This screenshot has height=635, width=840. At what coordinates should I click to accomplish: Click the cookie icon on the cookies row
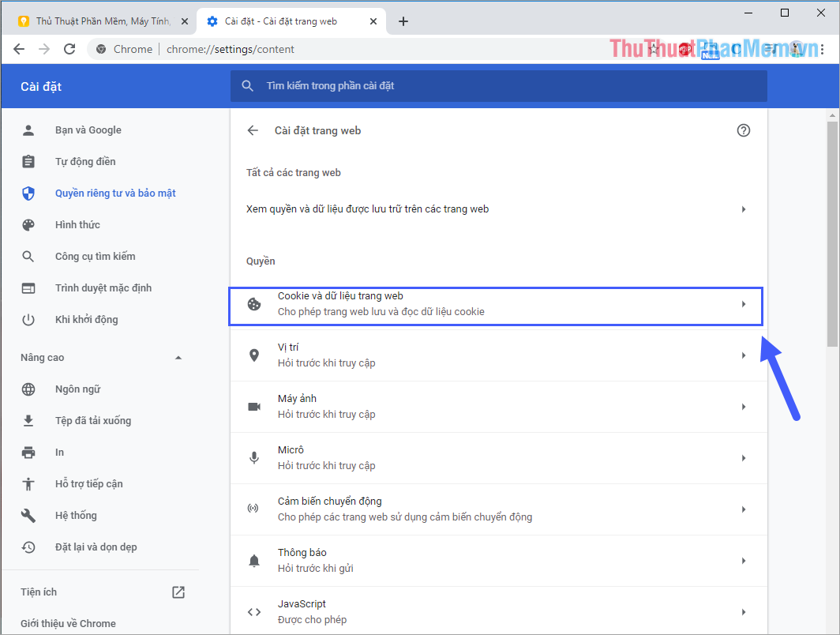pyautogui.click(x=253, y=304)
